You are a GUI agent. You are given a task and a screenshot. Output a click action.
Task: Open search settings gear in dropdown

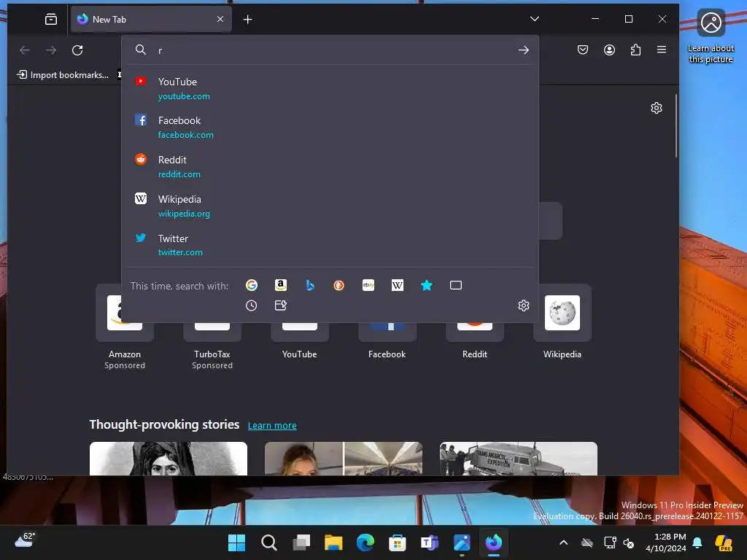pos(524,306)
